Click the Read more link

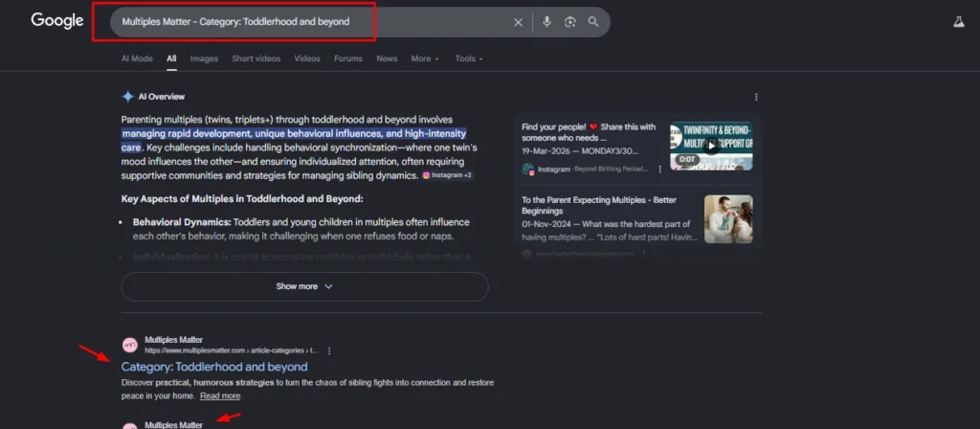pyautogui.click(x=220, y=395)
